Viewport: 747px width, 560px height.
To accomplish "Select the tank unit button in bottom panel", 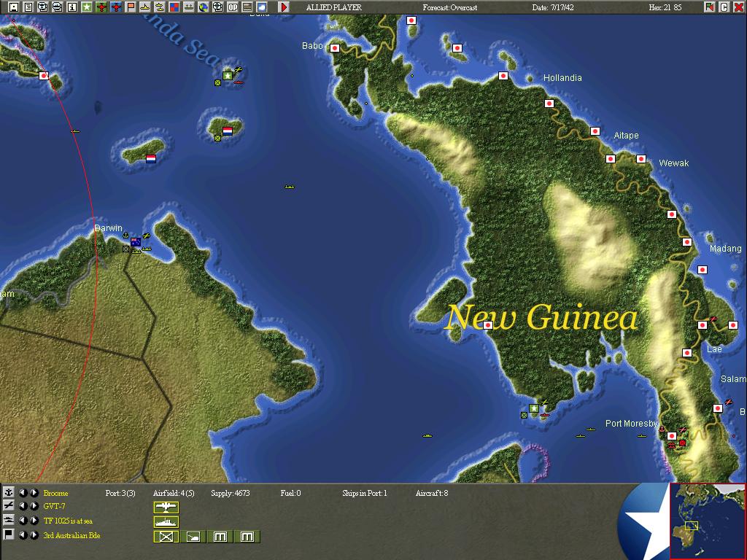I will [x=193, y=537].
